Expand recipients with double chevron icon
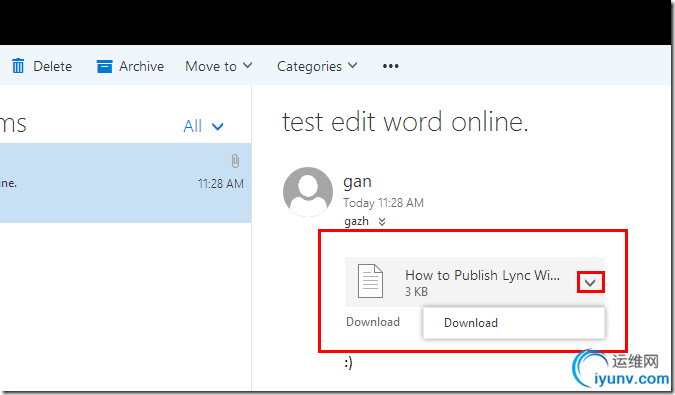Screen dimensions: 675x395 click(x=382, y=222)
